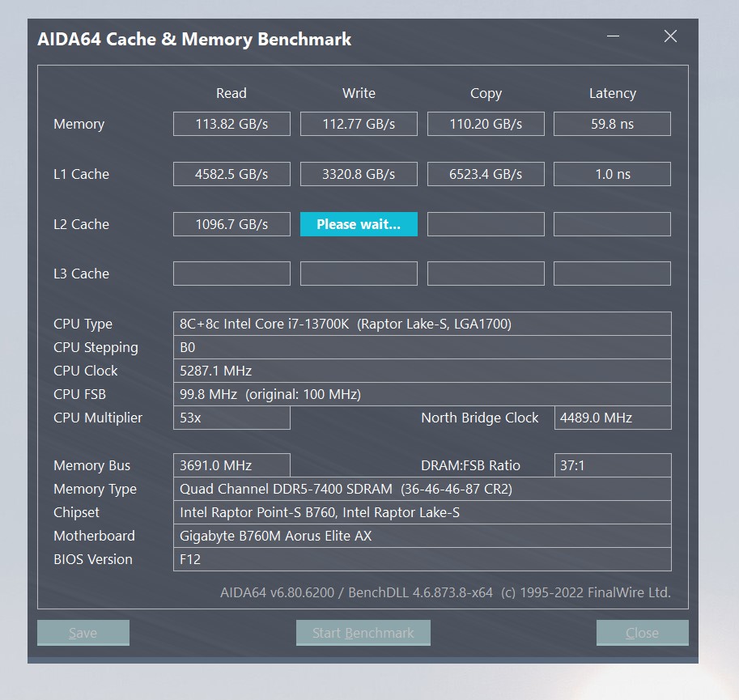The height and width of the screenshot is (700, 739).
Task: Select BIOS Version value F12
Action: tap(422, 559)
